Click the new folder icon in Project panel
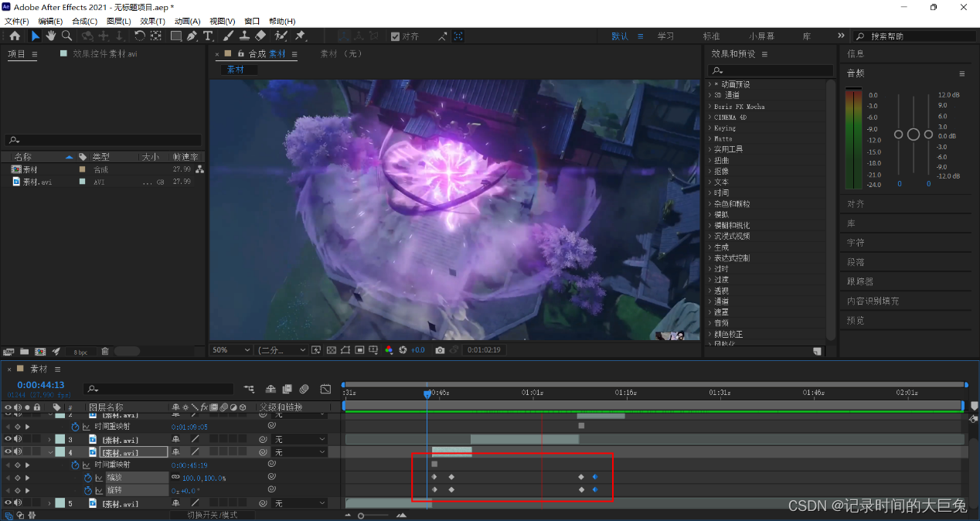This screenshot has width=980, height=521. (x=25, y=351)
